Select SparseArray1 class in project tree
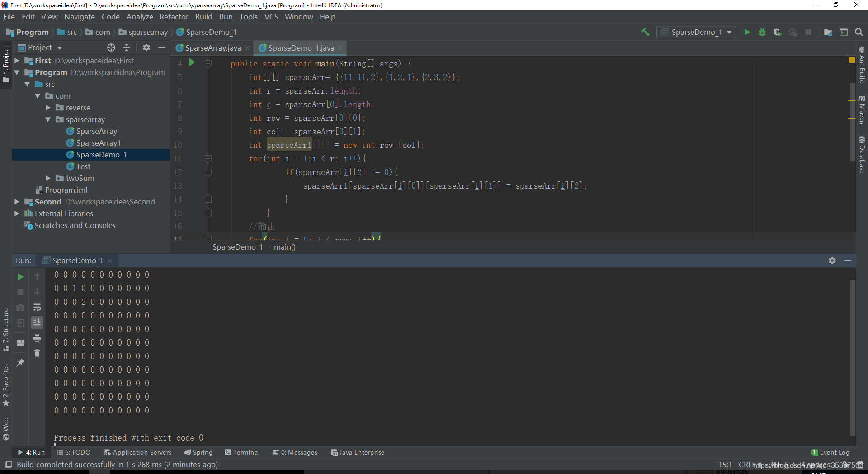The width and height of the screenshot is (868, 474). tap(98, 143)
